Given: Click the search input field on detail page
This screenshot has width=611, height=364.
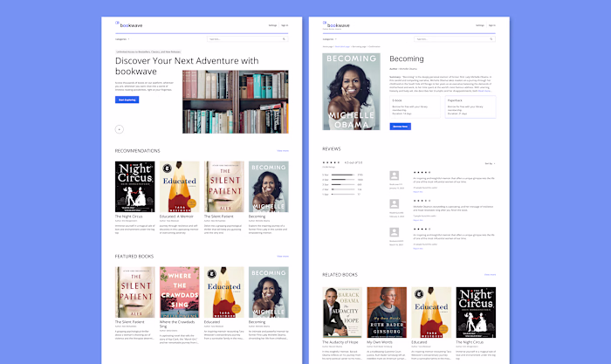Looking at the screenshot, I should (455, 39).
